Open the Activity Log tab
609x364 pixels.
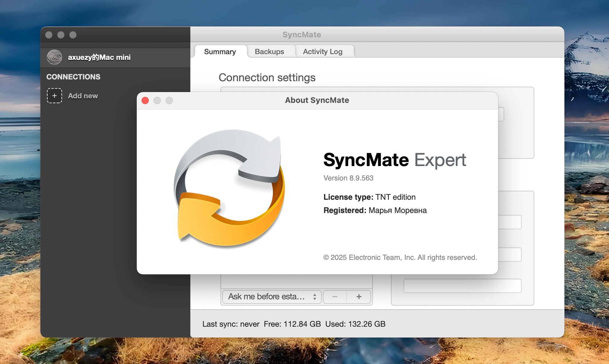(x=323, y=51)
